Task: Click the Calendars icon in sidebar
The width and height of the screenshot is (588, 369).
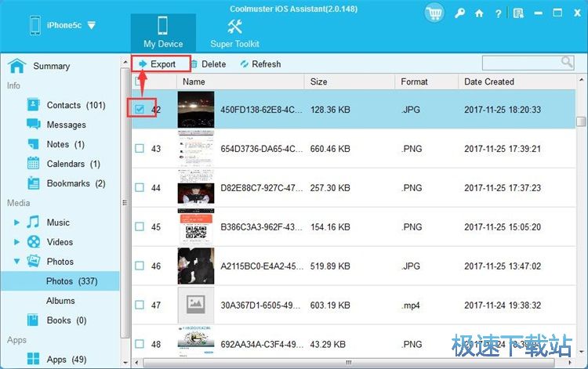Action: [34, 163]
